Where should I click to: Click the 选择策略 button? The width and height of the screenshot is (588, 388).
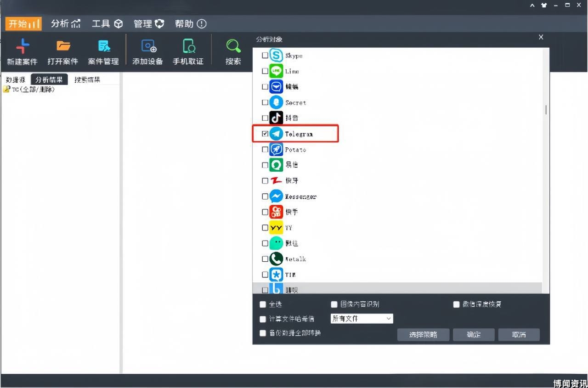coord(423,334)
